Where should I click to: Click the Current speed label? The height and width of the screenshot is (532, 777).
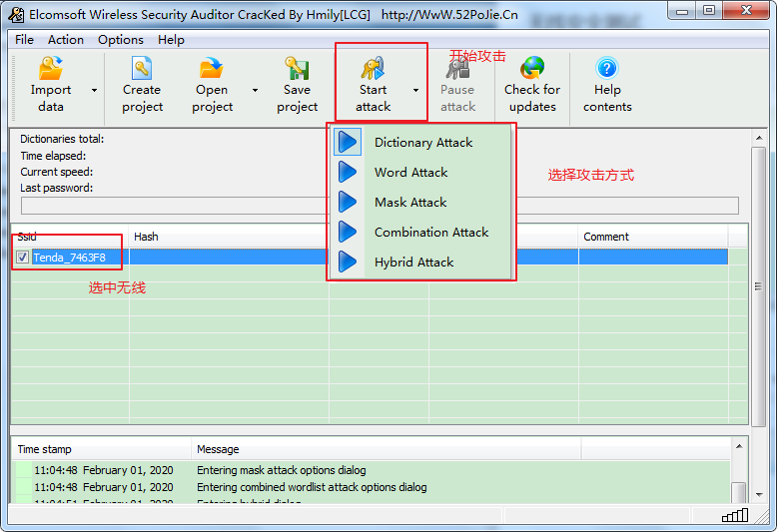(x=57, y=172)
